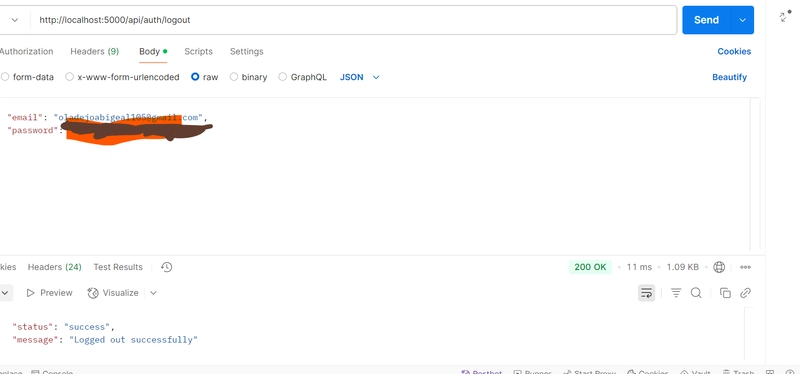Switch to the Authorization tab
The width and height of the screenshot is (800, 374).
click(x=26, y=52)
